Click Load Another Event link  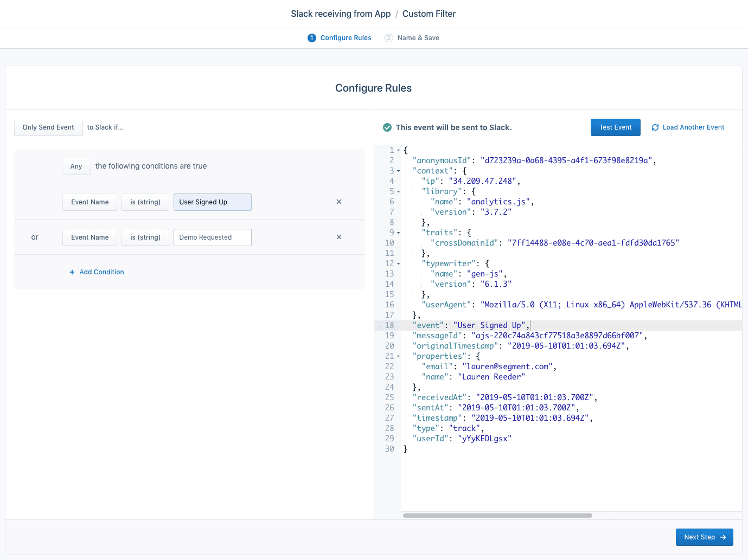click(693, 127)
